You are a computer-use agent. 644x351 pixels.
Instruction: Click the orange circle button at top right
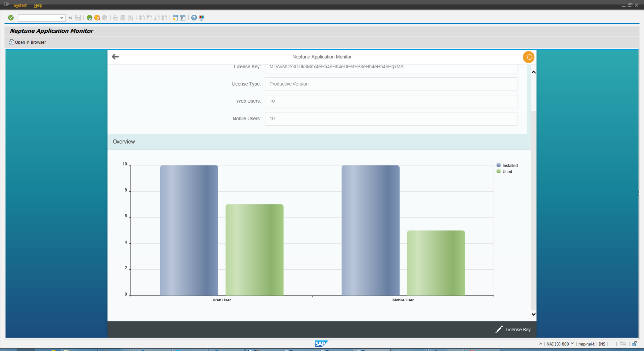point(528,57)
